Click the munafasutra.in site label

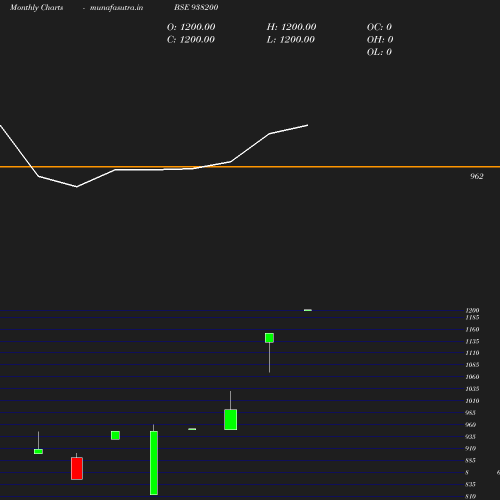116,8
